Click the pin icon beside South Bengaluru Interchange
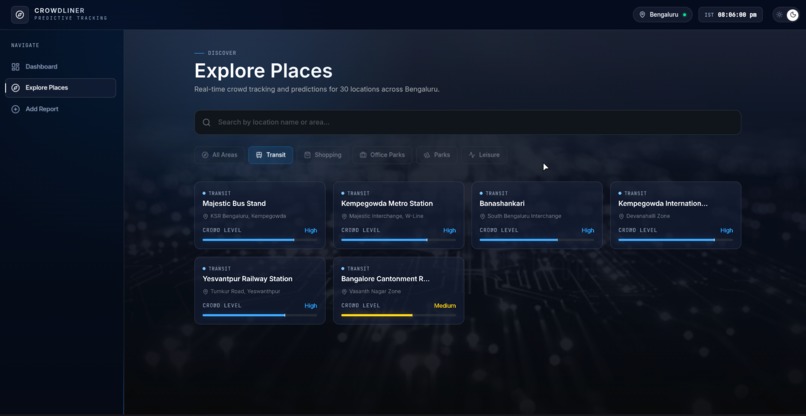The width and height of the screenshot is (806, 416). (x=483, y=216)
